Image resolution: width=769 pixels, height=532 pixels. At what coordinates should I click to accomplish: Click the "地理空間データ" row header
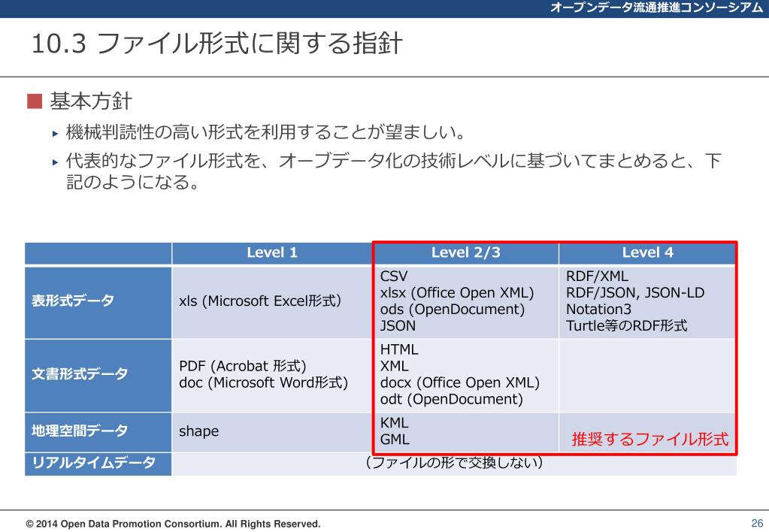98,431
